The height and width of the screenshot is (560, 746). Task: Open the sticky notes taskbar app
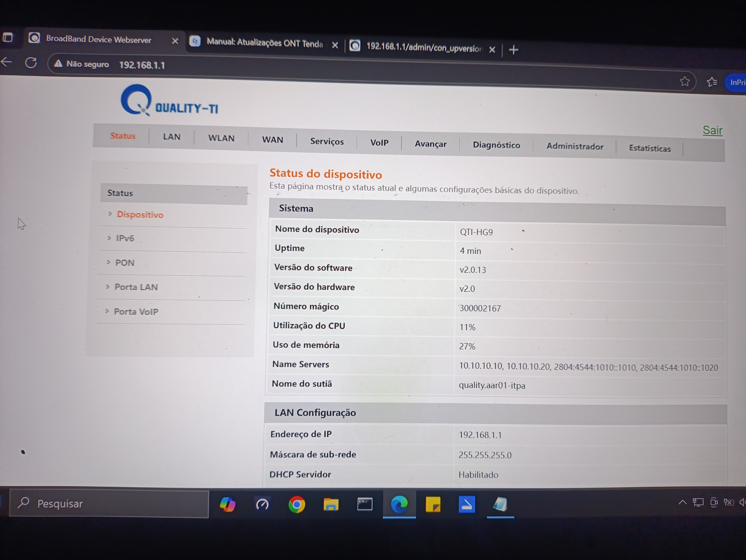click(433, 505)
